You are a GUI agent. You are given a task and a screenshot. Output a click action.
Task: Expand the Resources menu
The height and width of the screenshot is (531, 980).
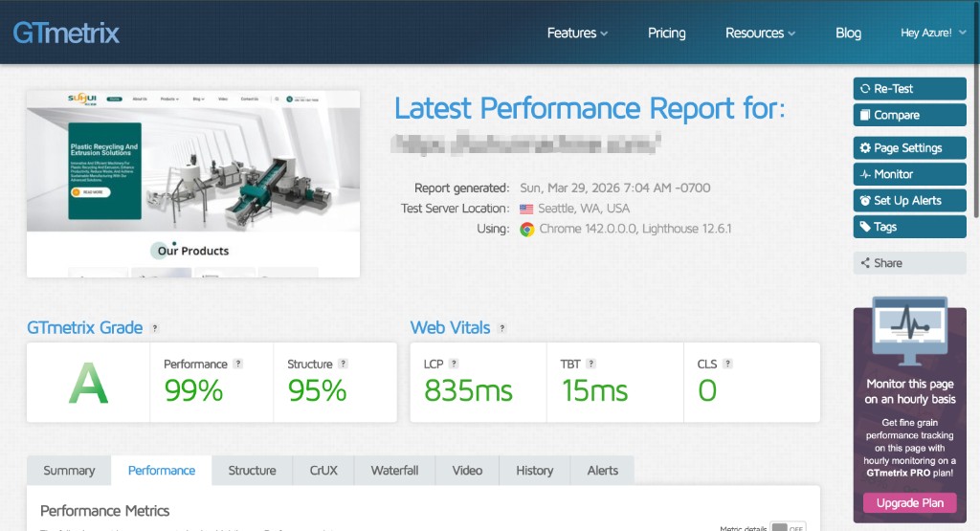760,33
